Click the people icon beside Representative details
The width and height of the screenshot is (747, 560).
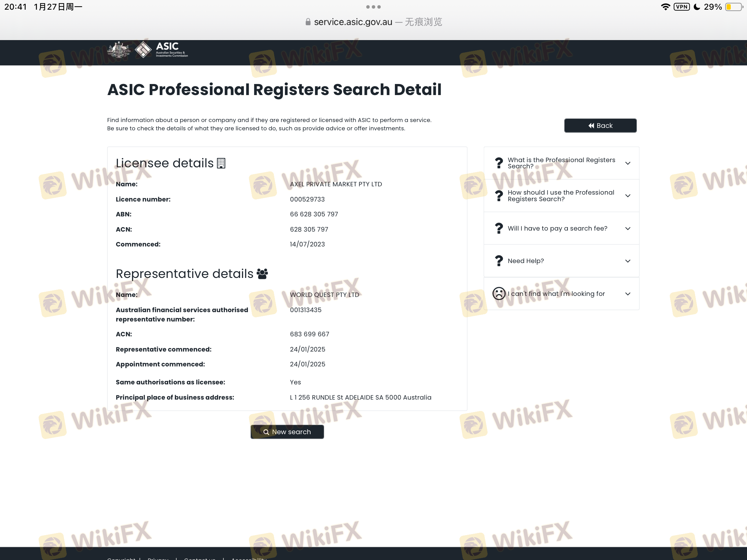pyautogui.click(x=262, y=274)
